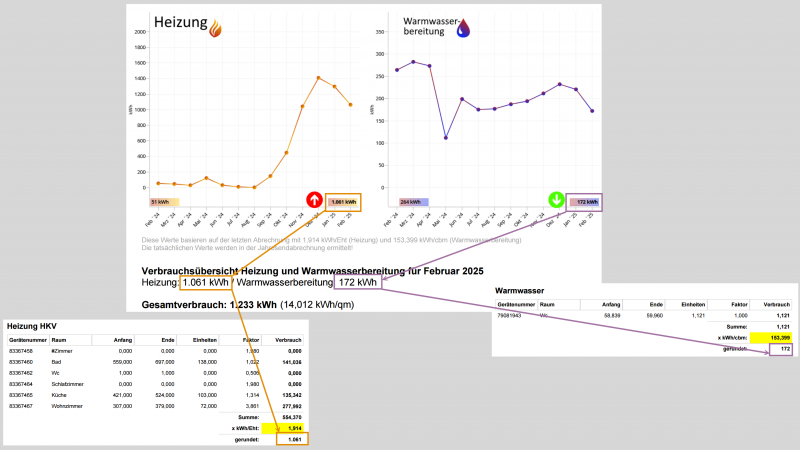Click Küche row Verbrauch value 135,342
The image size is (800, 450).
291,395
